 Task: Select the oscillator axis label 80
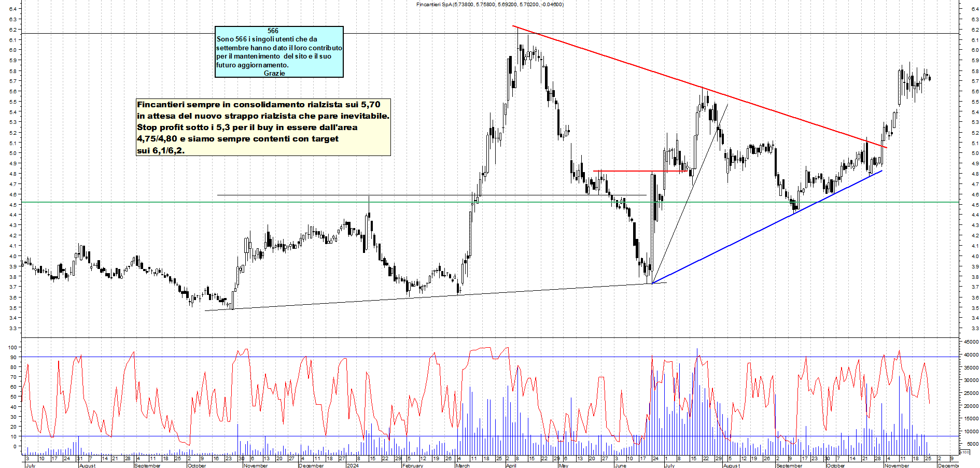(14, 367)
